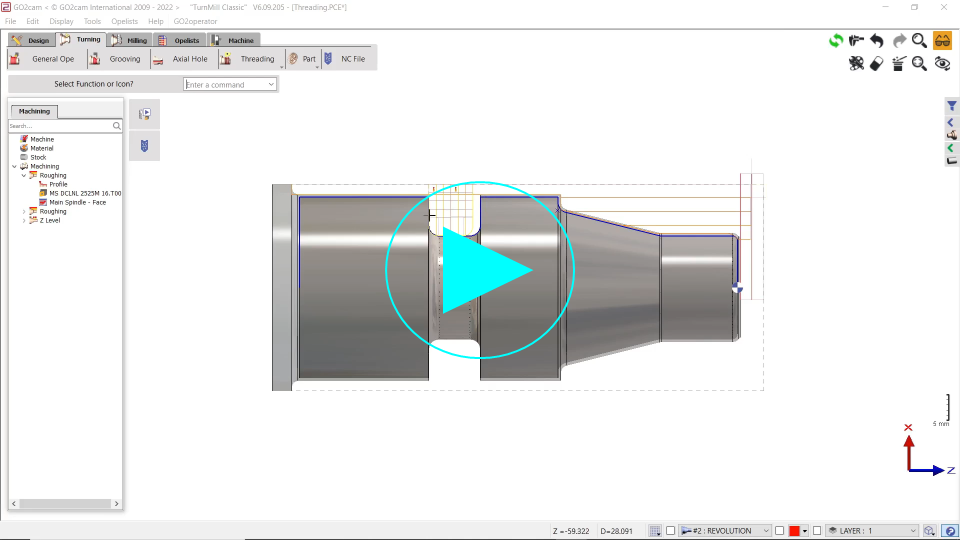Screen dimensions: 960x540
Task: Tick the checkbox beside LAYER : 1
Action: tap(817, 531)
